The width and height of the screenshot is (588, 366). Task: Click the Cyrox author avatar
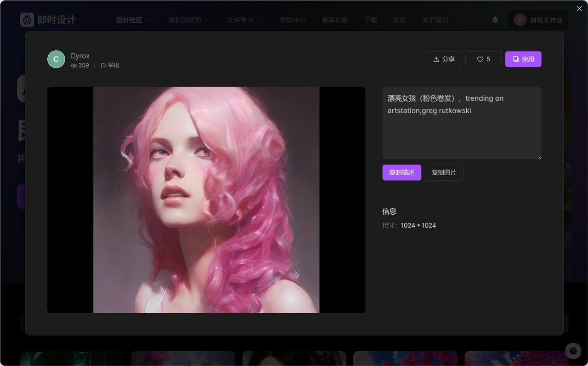(x=56, y=59)
